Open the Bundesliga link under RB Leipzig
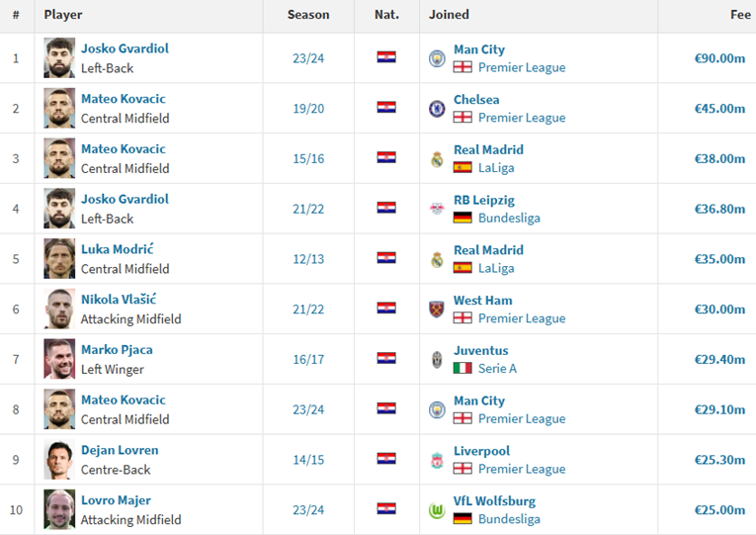The height and width of the screenshot is (535, 756). coord(509,218)
